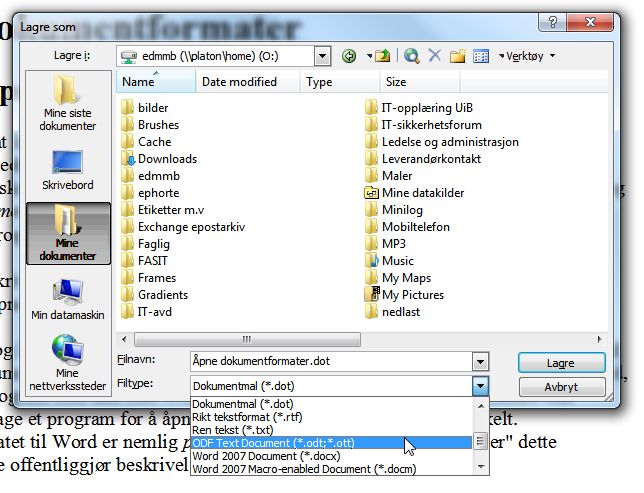Expand the Lagre i location dropdown
The width and height of the screenshot is (644, 493).
coord(323,56)
